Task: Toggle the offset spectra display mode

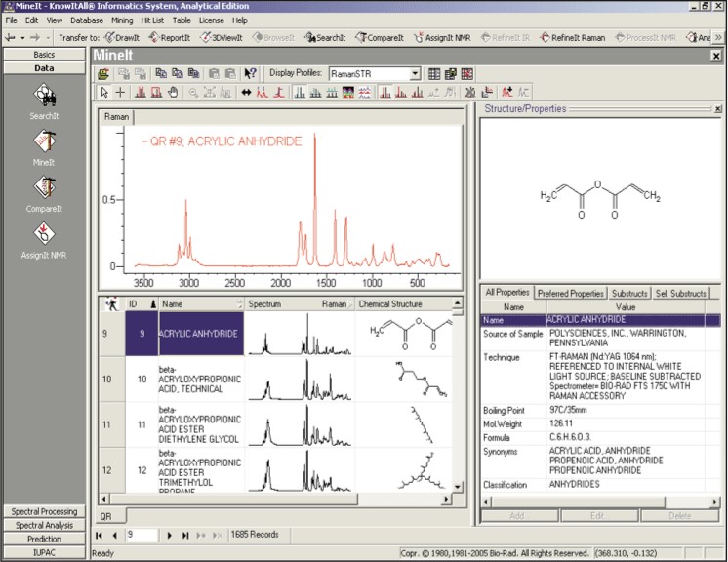Action: click(x=316, y=93)
